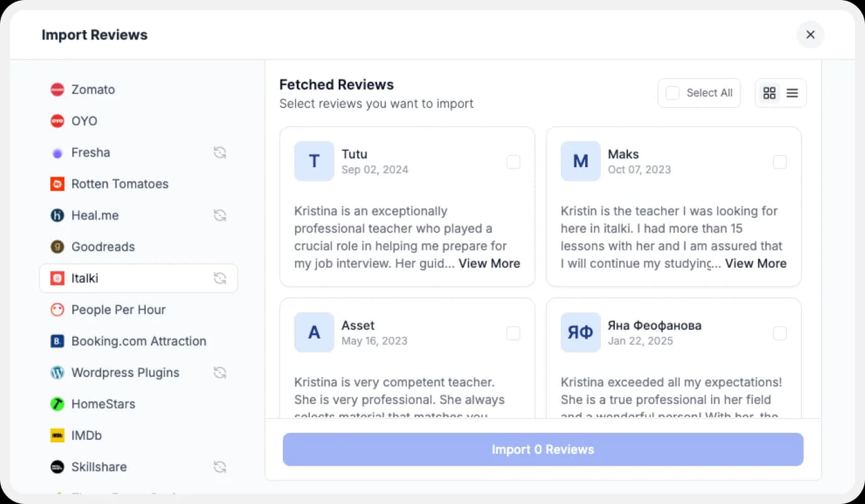Enable the Select All checkbox
This screenshot has width=865, height=504.
[673, 92]
